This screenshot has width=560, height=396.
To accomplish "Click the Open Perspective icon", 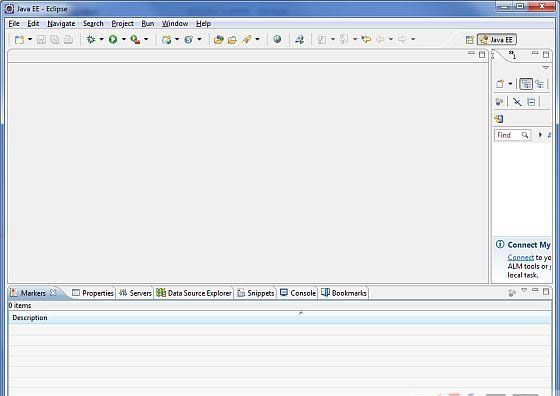I will coord(470,40).
